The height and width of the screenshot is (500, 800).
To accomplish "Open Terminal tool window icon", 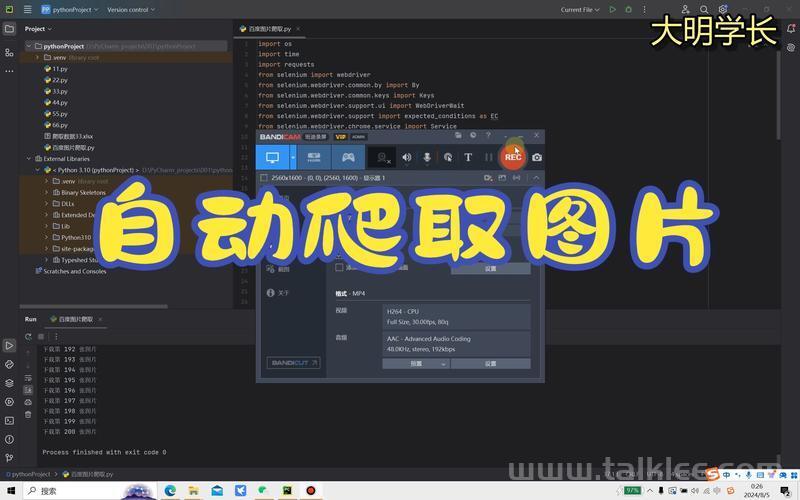I will click(9, 421).
